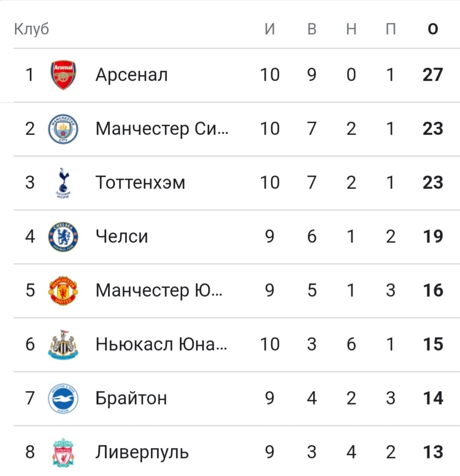This screenshot has width=460, height=476.
Task: Open the Арсенал team link
Action: click(132, 75)
